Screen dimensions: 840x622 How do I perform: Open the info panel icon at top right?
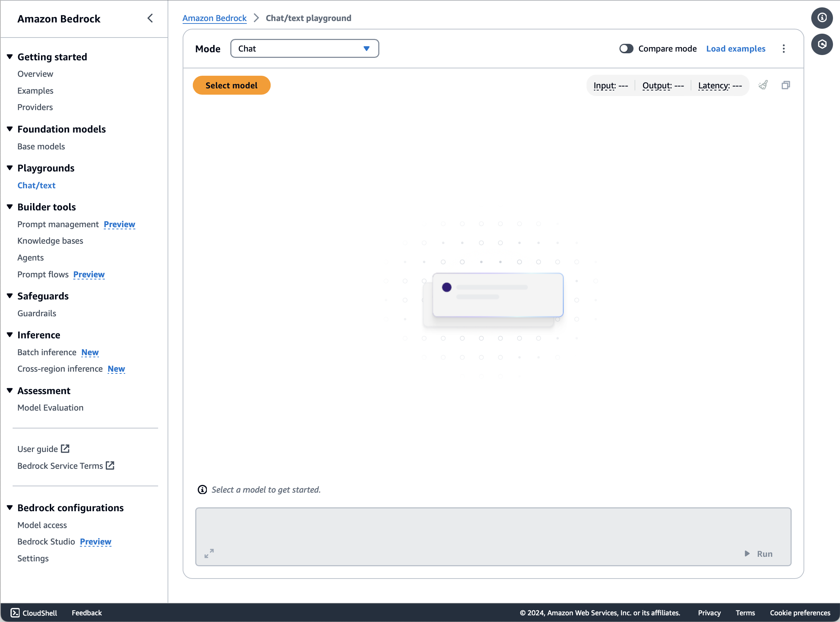(x=822, y=18)
